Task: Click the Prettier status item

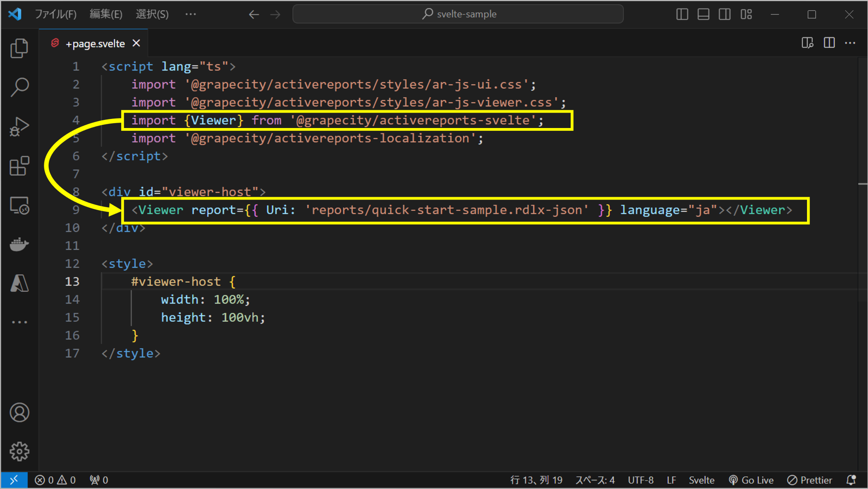Action: tap(810, 480)
